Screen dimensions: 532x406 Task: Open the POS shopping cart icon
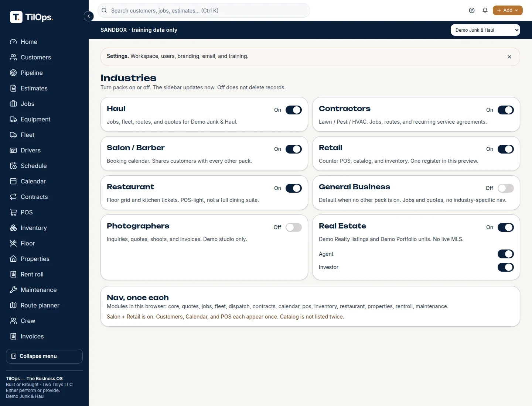13,212
